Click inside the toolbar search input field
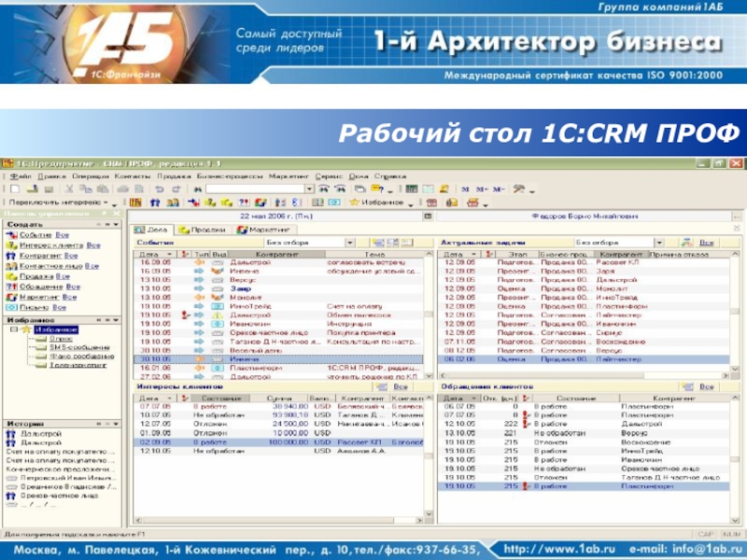This screenshot has height=560, width=747. [255, 189]
